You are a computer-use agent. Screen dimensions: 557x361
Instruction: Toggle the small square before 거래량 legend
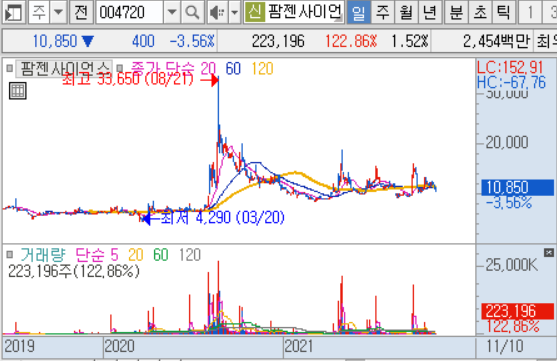click(x=10, y=254)
